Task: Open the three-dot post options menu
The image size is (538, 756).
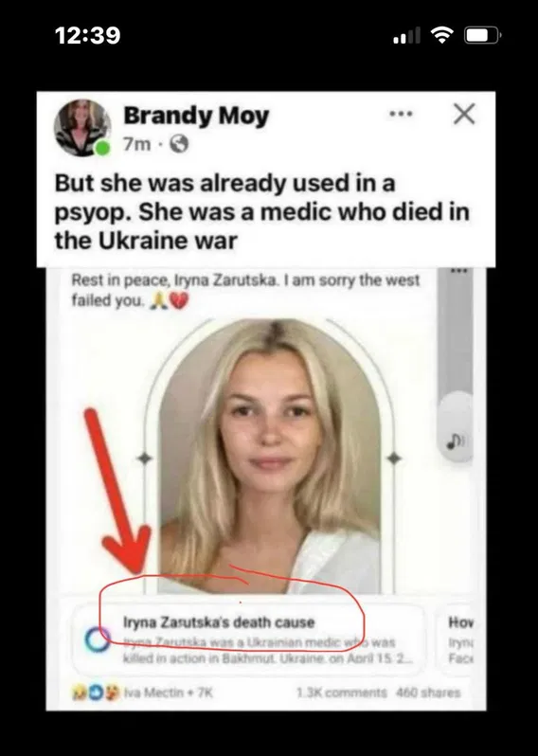Action: [x=401, y=115]
